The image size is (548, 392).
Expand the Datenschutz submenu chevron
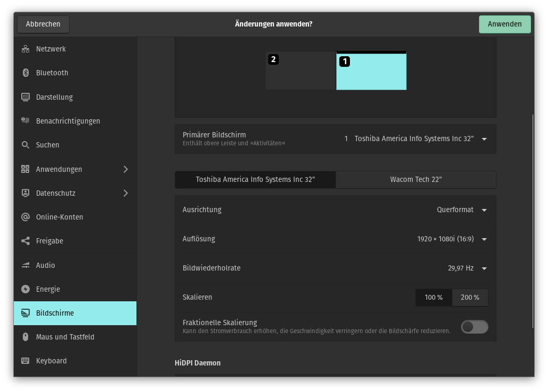(x=126, y=193)
